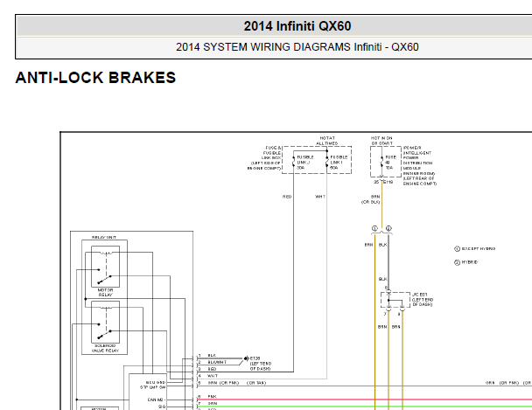Click the 'STP LMP SW' terminal label
Image resolution: width=532 pixels, height=410 pixels.
(x=152, y=387)
